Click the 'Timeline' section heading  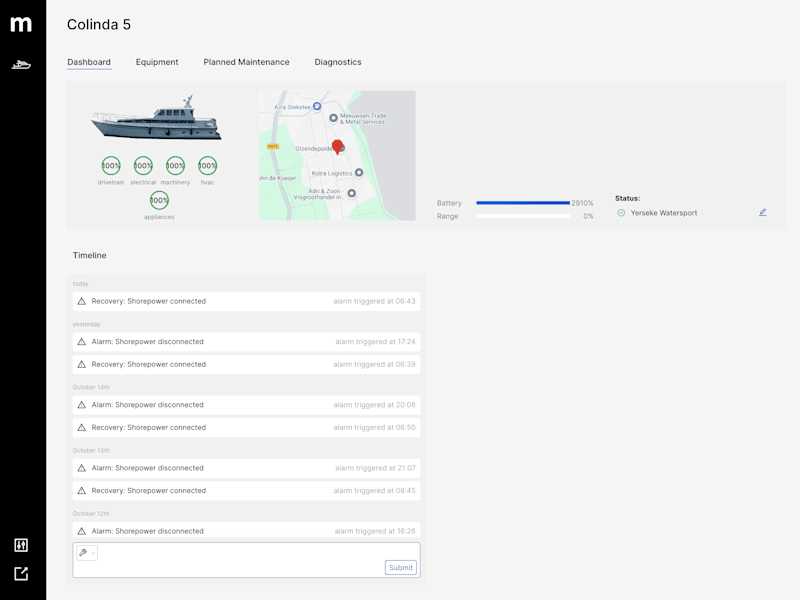tap(89, 255)
